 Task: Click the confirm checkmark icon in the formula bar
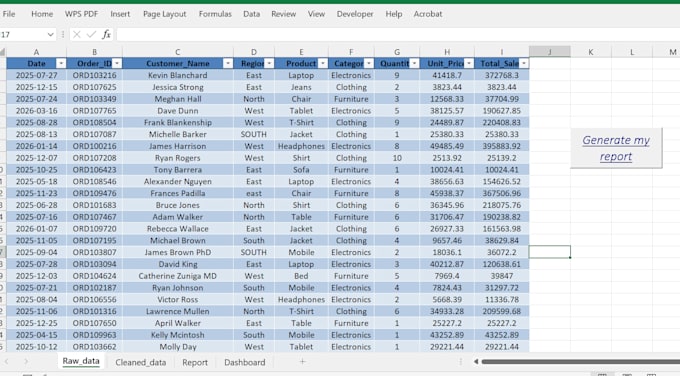pos(91,34)
